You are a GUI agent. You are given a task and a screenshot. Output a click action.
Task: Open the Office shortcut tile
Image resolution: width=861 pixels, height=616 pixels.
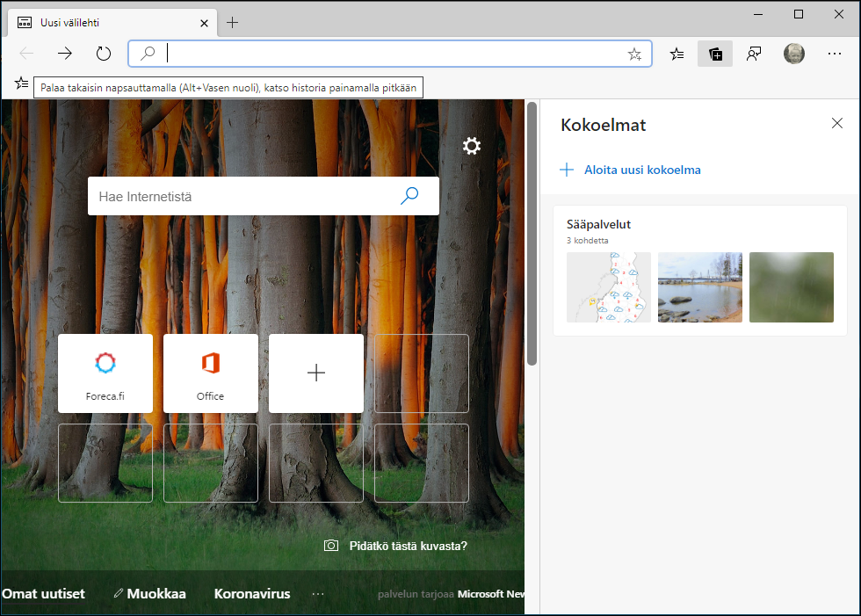[211, 373]
